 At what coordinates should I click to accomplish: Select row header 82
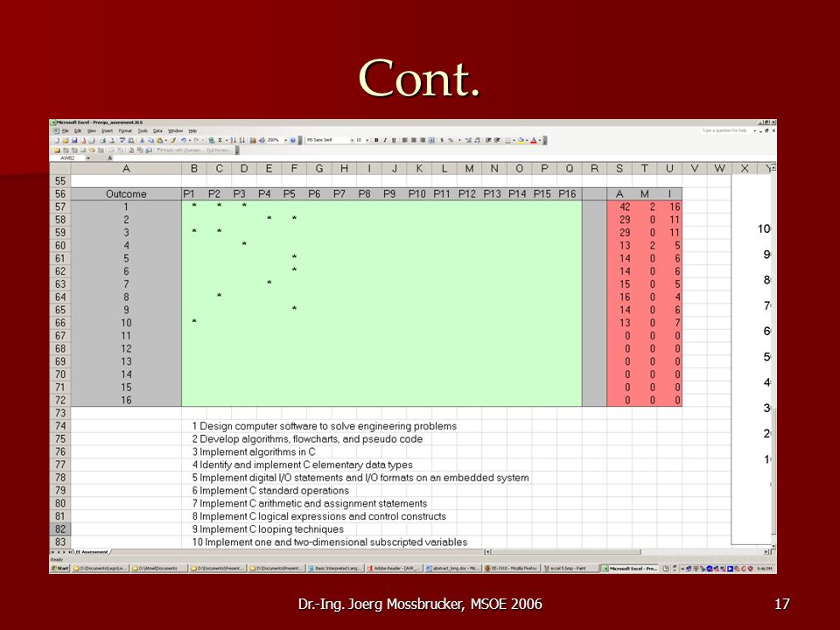60,529
